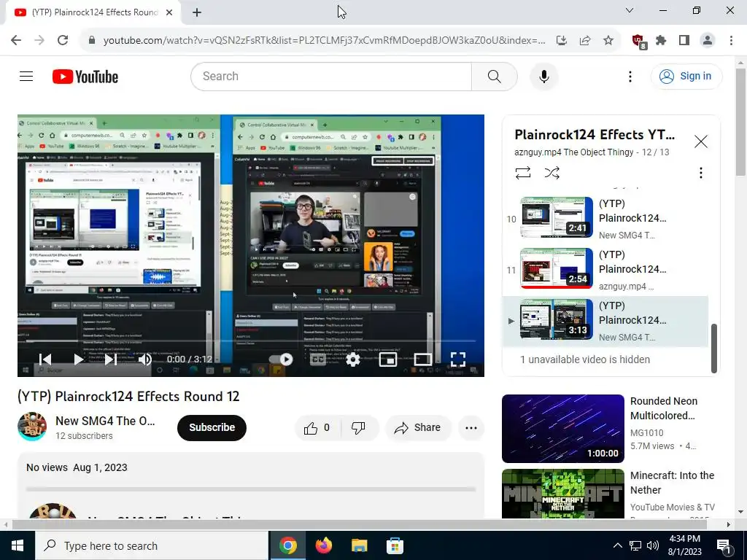Like the video
This screenshot has width=747, height=560.
[317, 427]
